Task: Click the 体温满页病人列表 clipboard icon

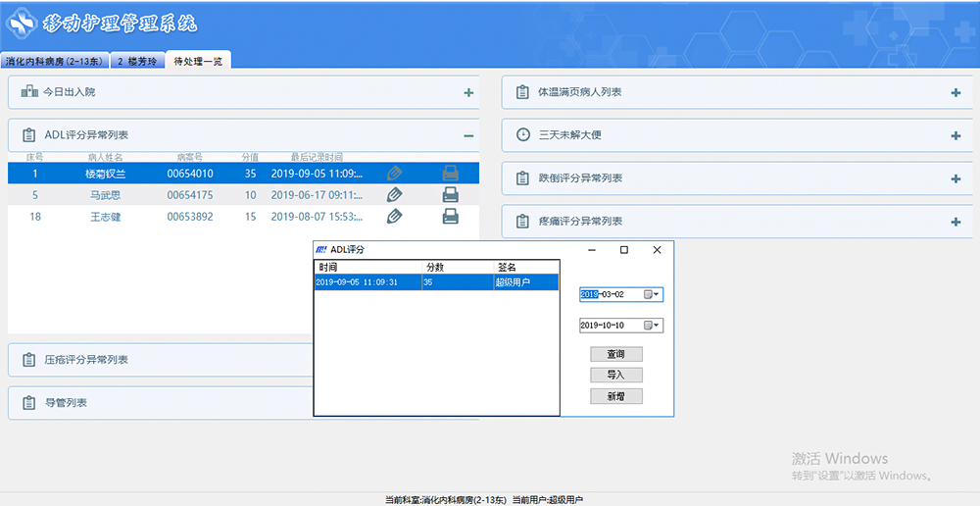Action: pos(522,92)
